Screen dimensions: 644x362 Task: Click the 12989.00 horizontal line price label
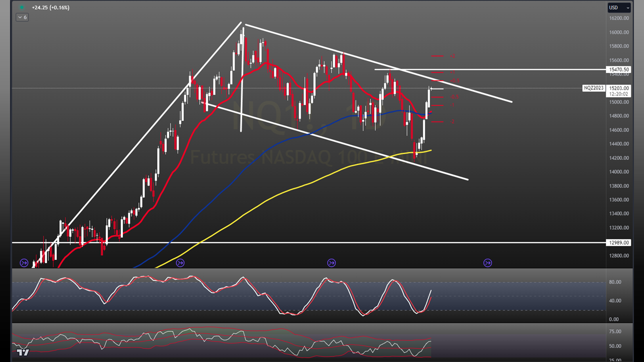[x=619, y=243]
